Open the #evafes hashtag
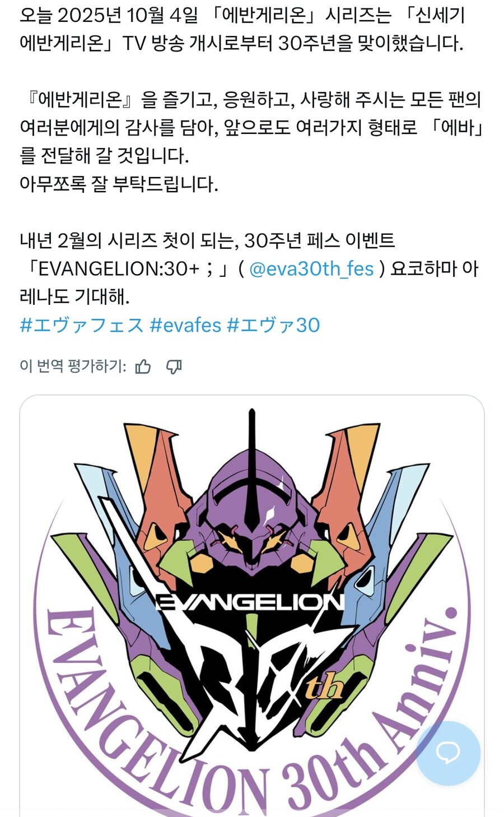 coord(185,325)
